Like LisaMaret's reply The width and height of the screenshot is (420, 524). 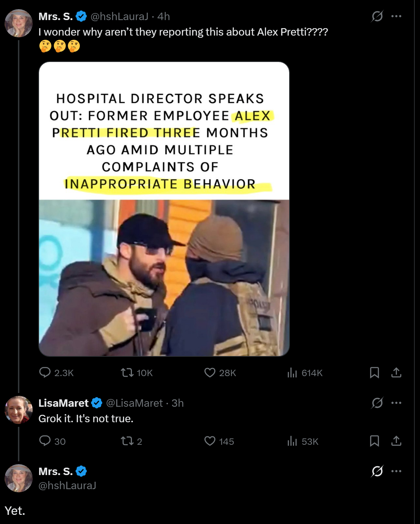[x=210, y=441]
